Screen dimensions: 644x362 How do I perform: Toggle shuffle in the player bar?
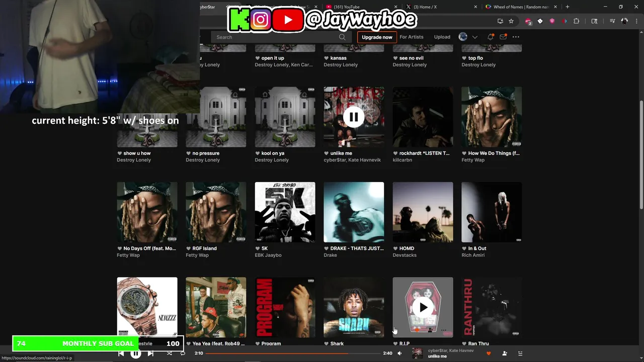pos(169,353)
